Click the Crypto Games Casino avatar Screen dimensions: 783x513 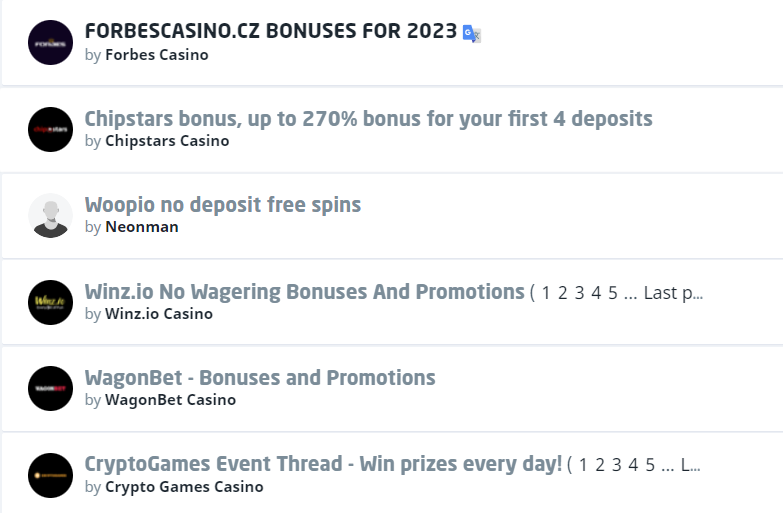(50, 474)
